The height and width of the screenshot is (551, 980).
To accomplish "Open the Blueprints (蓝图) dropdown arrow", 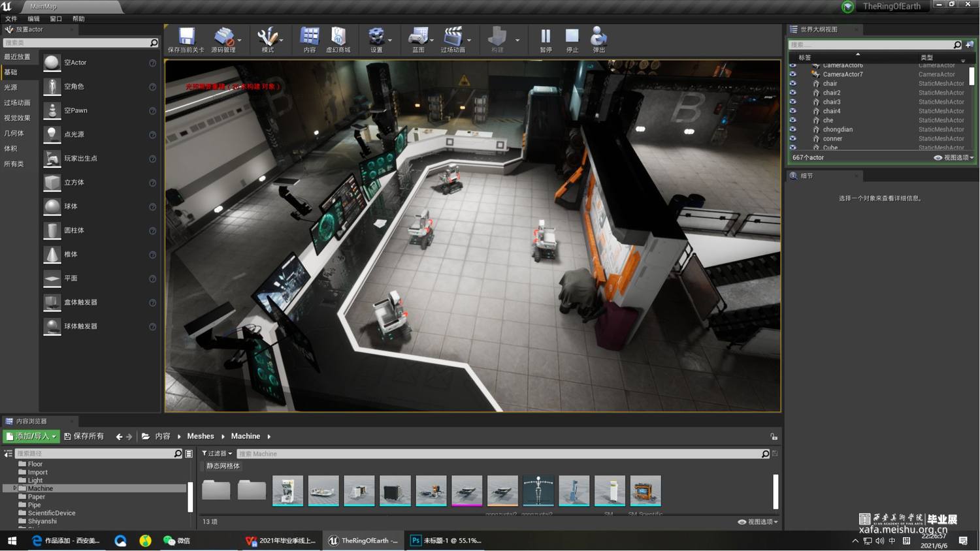I will 432,40.
